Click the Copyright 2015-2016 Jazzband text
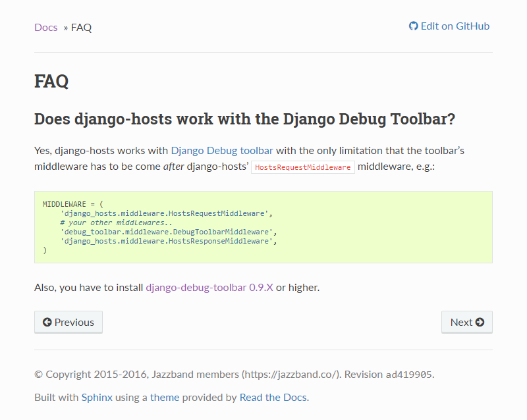The image size is (527, 420). [x=188, y=375]
